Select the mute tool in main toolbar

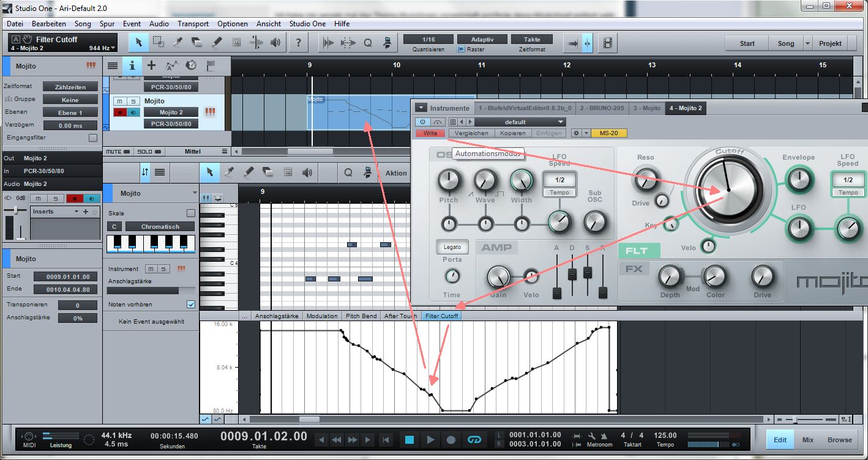(236, 42)
